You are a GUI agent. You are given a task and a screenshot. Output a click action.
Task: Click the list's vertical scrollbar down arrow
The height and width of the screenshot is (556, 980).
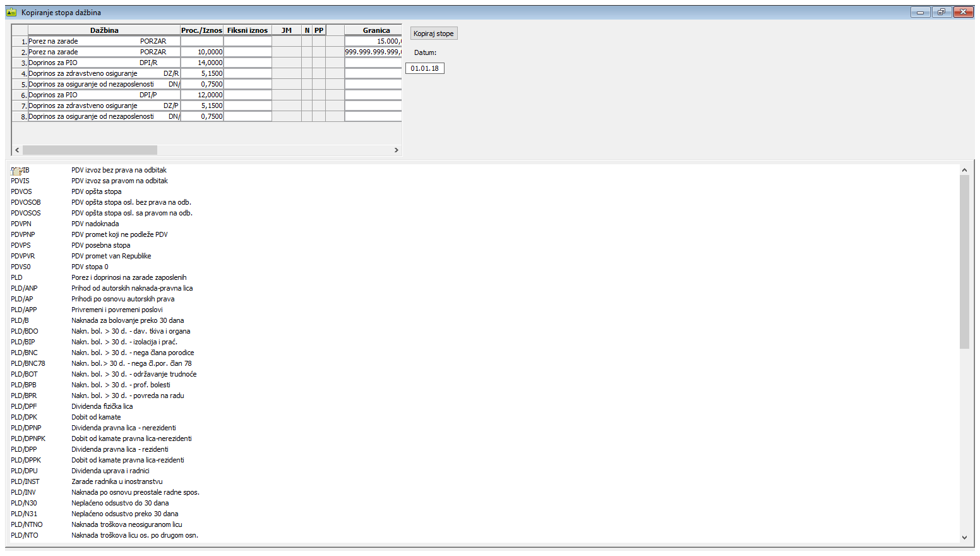964,537
